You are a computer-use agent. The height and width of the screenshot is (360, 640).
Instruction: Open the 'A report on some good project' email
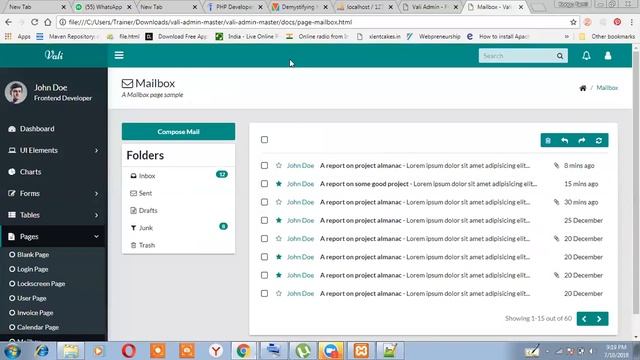click(x=428, y=184)
